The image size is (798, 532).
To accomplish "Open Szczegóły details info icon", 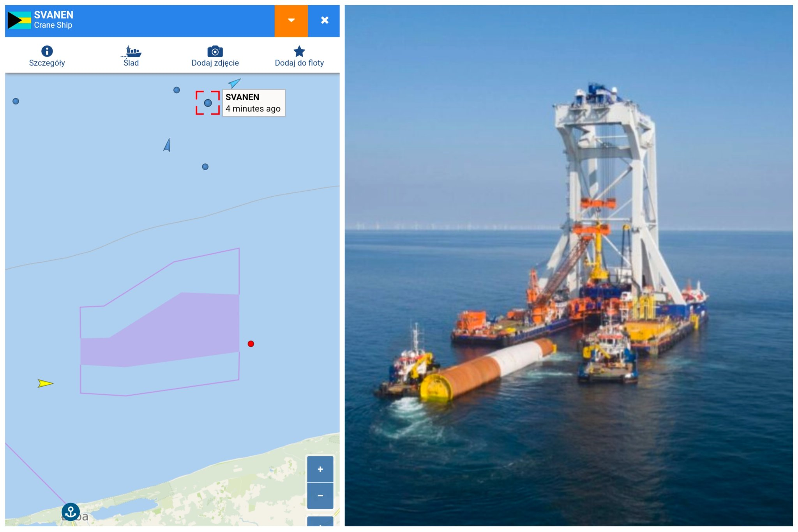I will (47, 51).
